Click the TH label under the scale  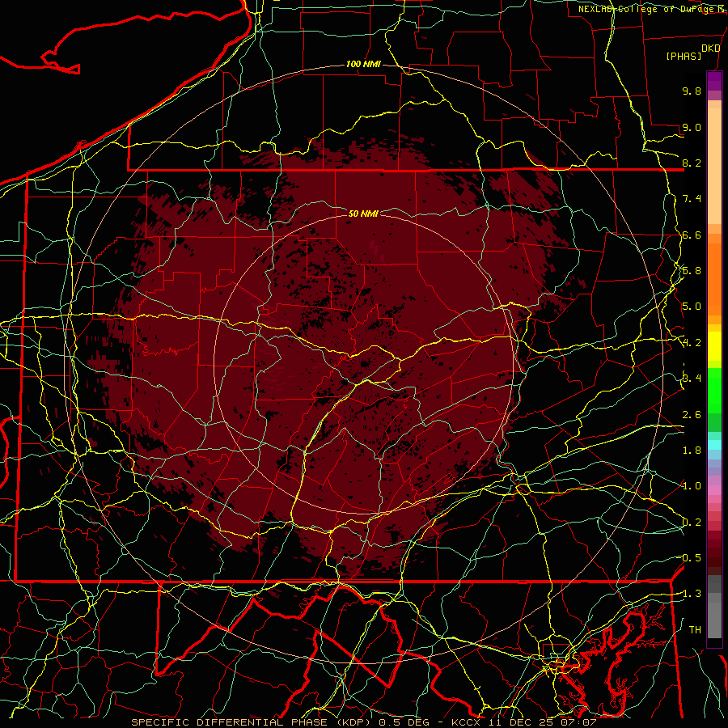click(x=695, y=630)
